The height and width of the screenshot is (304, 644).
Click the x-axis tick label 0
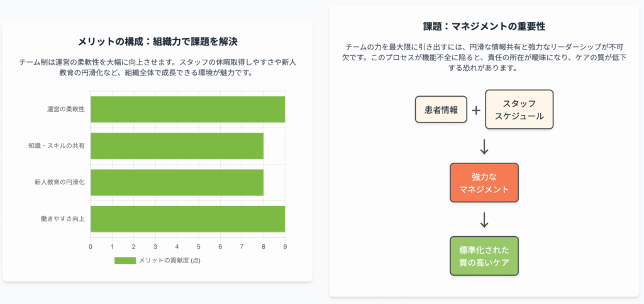pyautogui.click(x=91, y=247)
